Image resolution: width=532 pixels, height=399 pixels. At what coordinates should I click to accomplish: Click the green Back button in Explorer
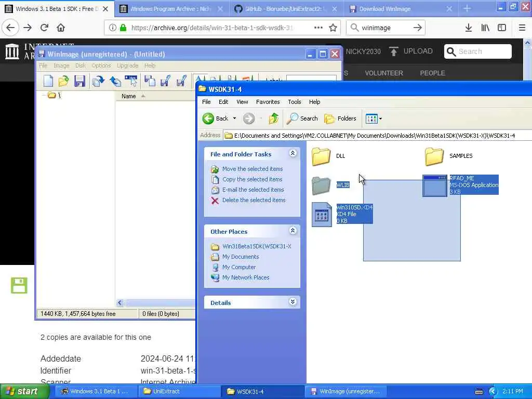pyautogui.click(x=216, y=118)
